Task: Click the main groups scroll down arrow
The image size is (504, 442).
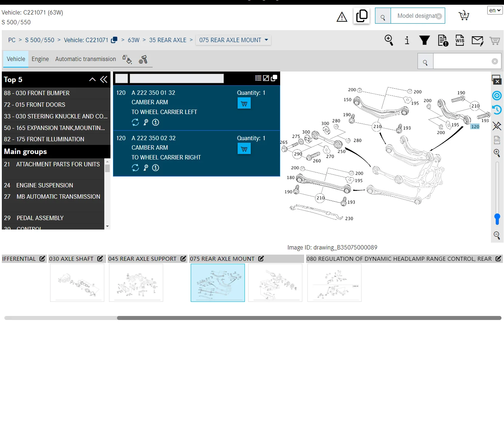Action: pos(107,226)
